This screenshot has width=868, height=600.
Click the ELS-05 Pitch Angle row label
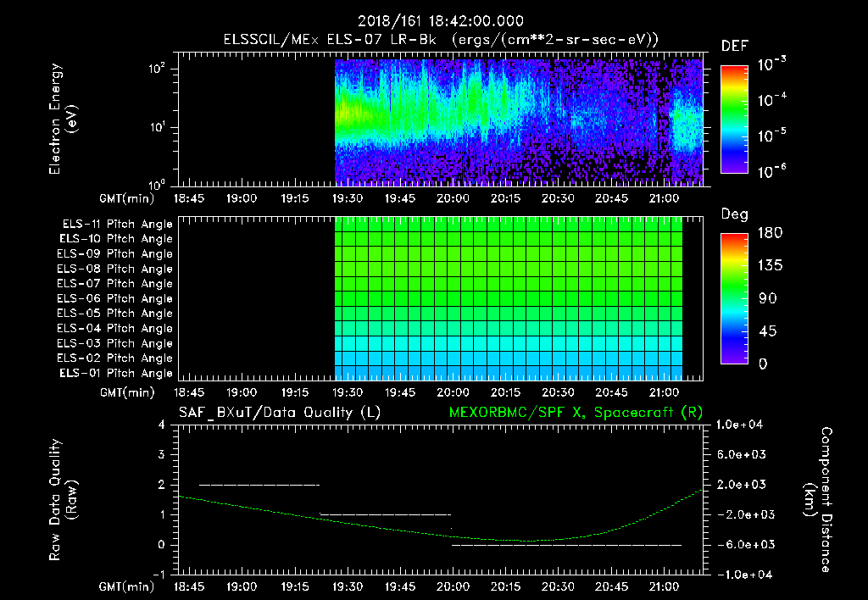click(114, 314)
